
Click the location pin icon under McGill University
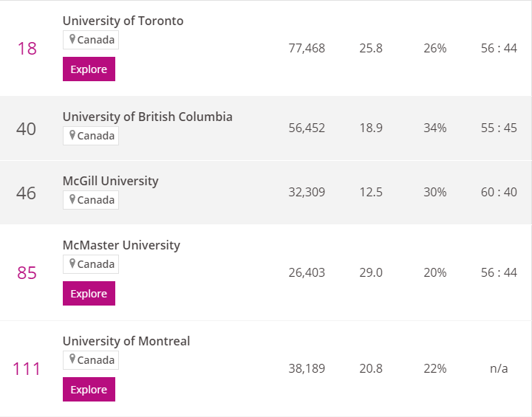pos(72,199)
